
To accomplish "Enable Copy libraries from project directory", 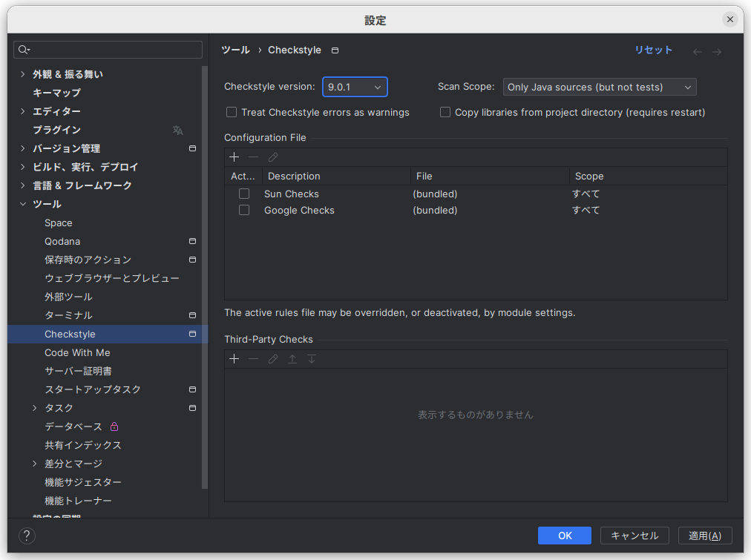I will tap(445, 112).
